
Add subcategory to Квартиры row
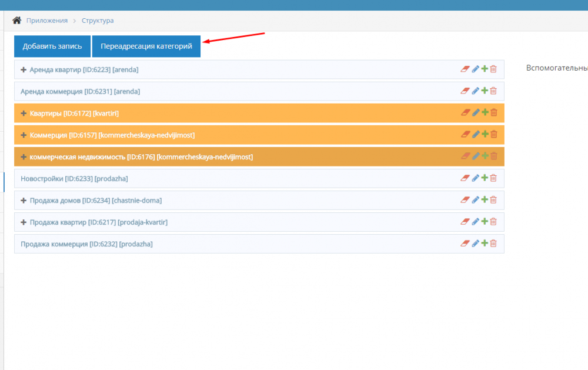tap(485, 112)
